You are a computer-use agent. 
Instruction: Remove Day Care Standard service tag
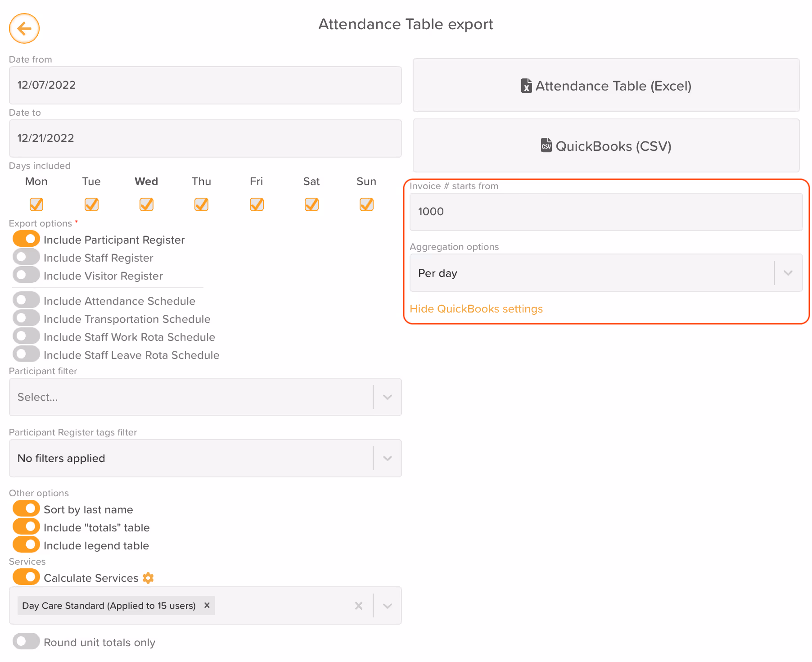[207, 605]
